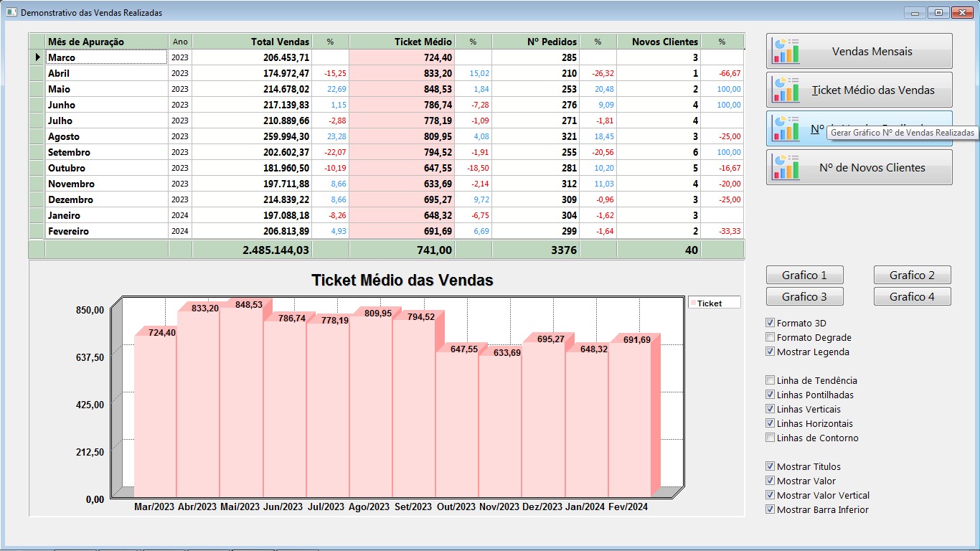
Task: Select the Novembro month cell
Action: pos(106,184)
